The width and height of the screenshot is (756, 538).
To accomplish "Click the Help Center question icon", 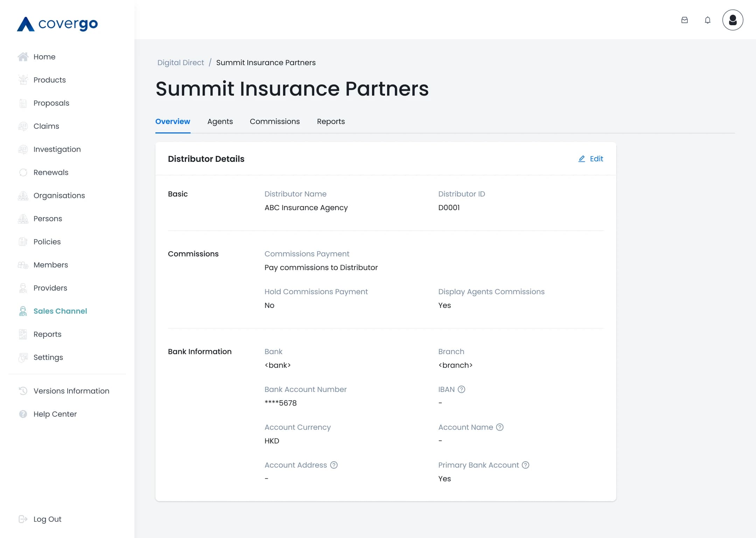I will [23, 414].
